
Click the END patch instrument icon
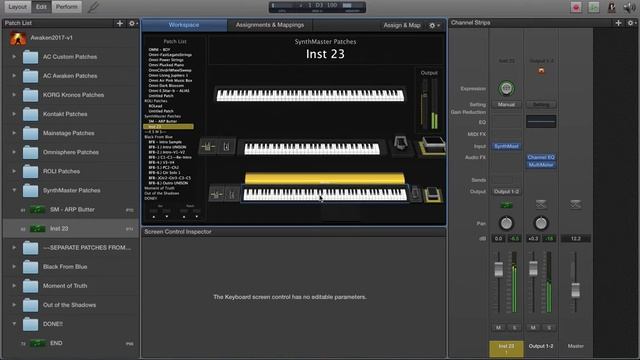click(37, 343)
